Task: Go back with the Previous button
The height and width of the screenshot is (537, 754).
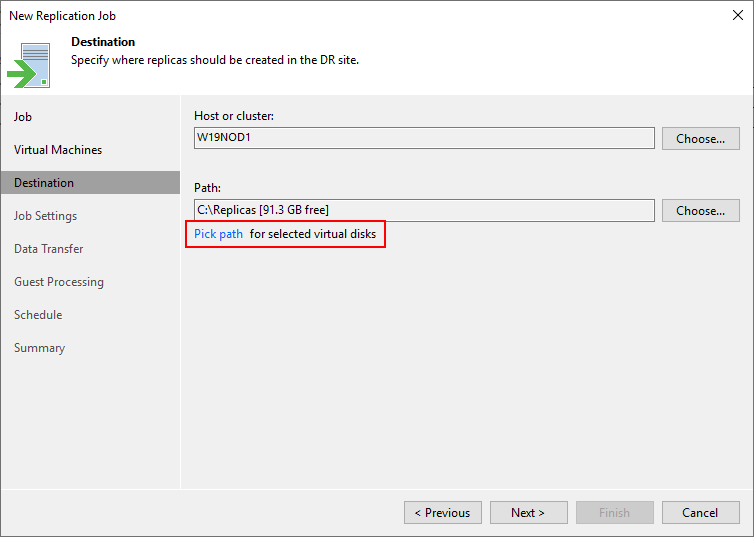Action: tap(442, 512)
